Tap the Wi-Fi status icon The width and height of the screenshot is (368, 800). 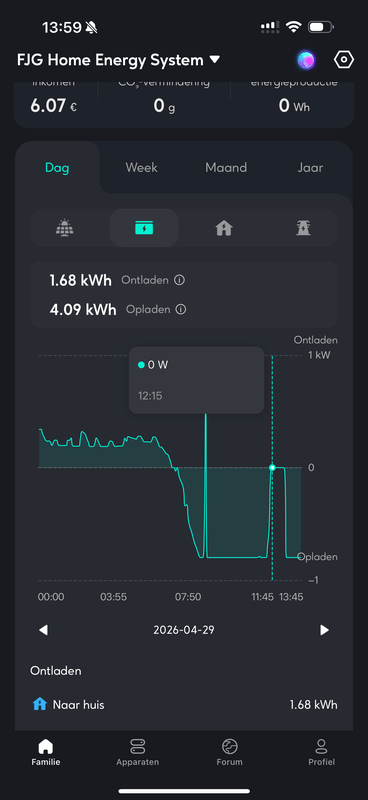(293, 27)
